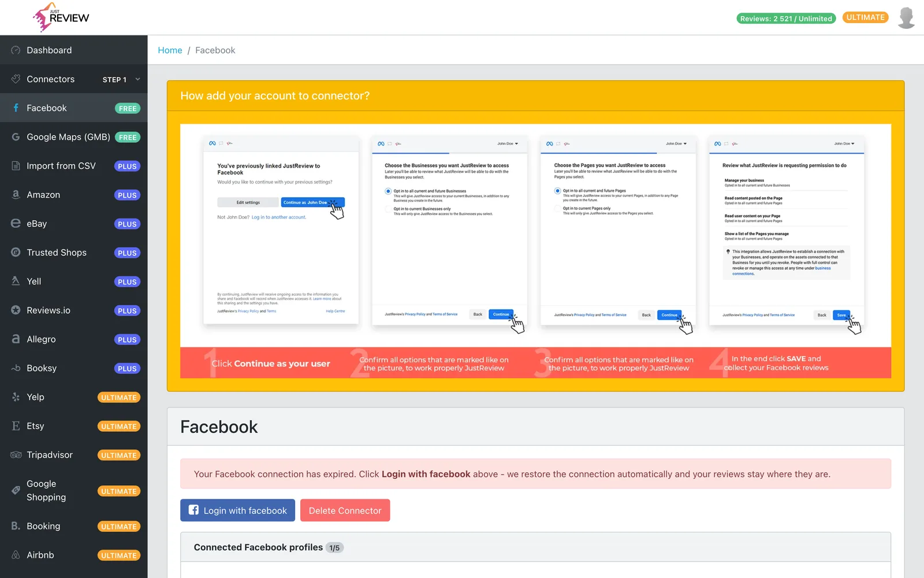Click the Tripadvisor owl icon
Screen dimensions: 924x578
pyautogui.click(x=16, y=455)
